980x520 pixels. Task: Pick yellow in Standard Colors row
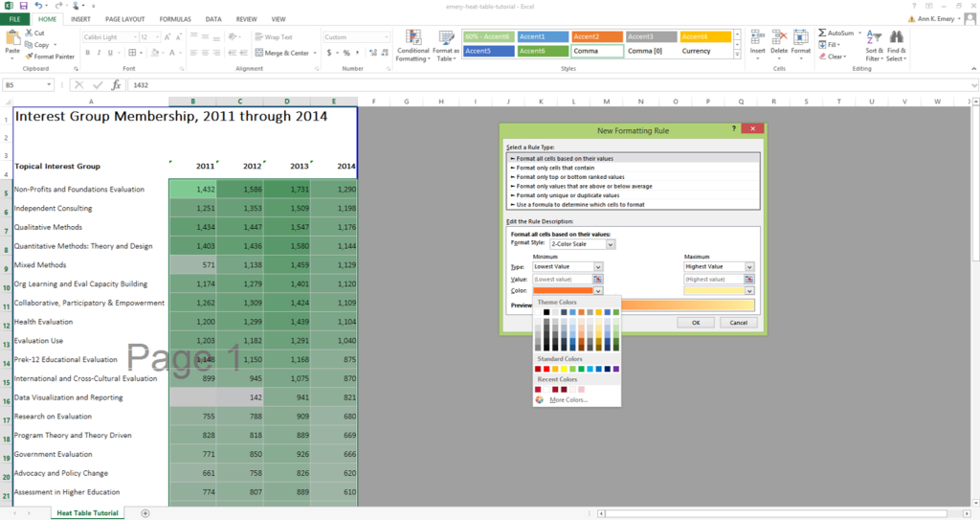click(x=564, y=370)
